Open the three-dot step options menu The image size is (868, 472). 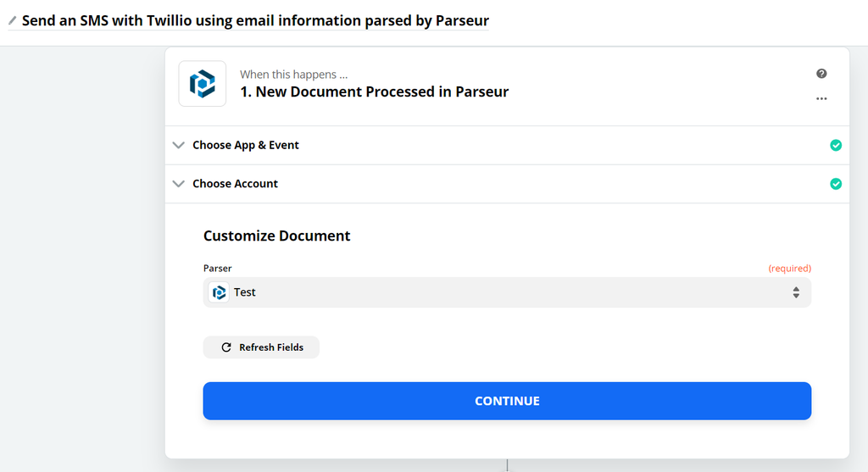pyautogui.click(x=821, y=98)
